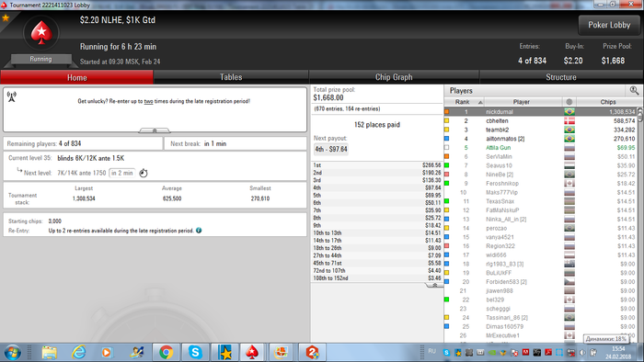Select player Dimas160579 row

pyautogui.click(x=541, y=326)
